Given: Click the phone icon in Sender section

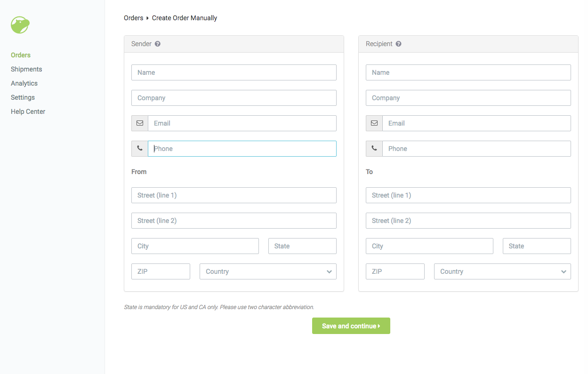Looking at the screenshot, I should (140, 149).
